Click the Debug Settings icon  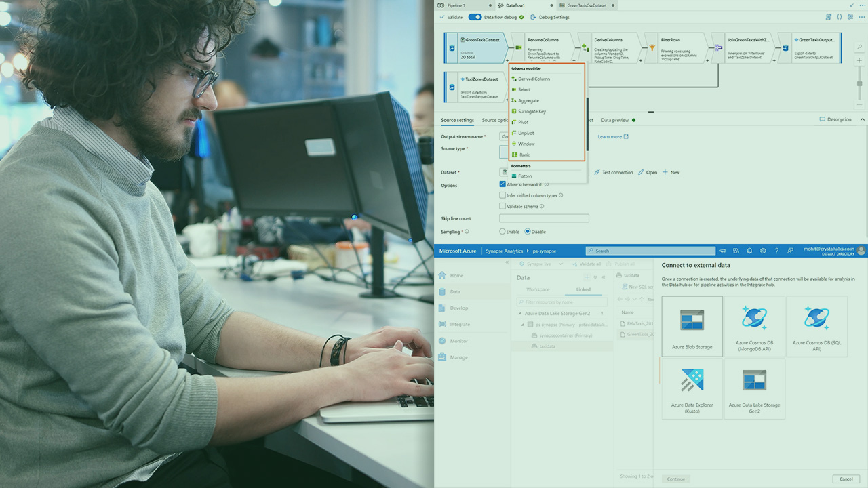[533, 17]
